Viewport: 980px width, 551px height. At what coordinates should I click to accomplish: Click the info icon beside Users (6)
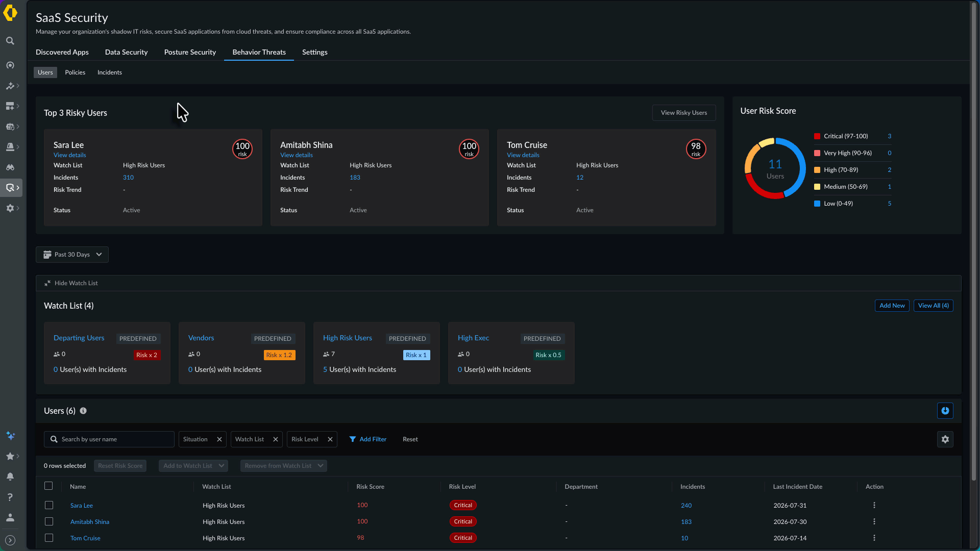click(83, 411)
